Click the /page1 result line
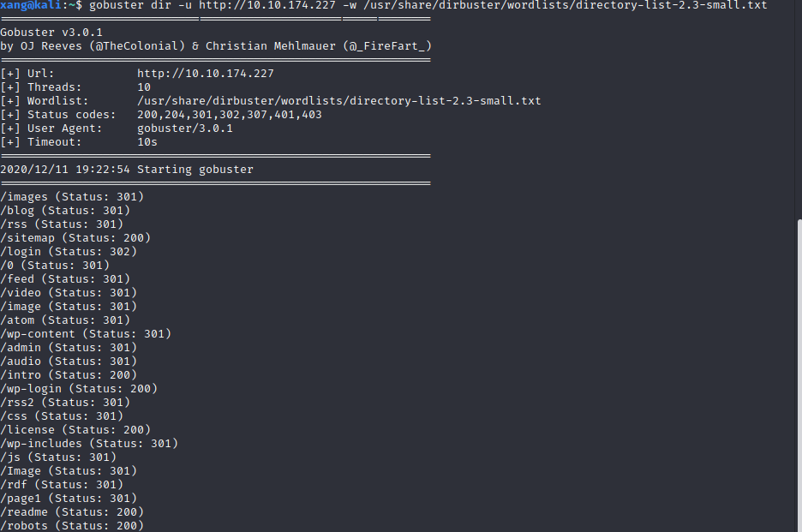802x532 pixels. [69, 499]
